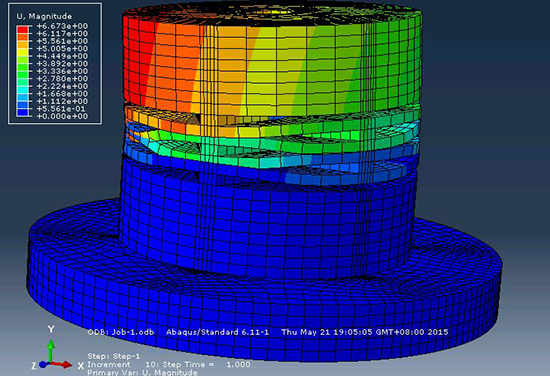Click the maximum legend value +6.673e+00
Image resolution: width=550 pixels, height=376 pixels.
(x=62, y=26)
